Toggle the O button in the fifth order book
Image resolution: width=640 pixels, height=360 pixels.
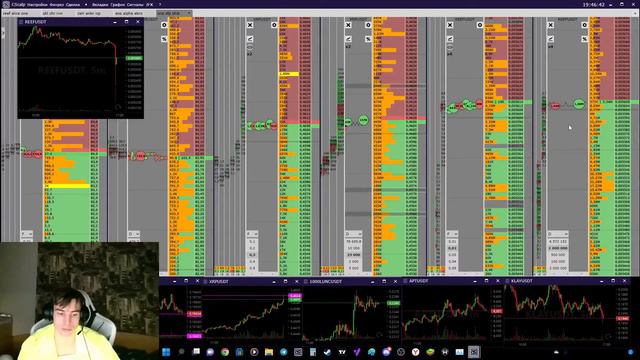click(x=480, y=25)
